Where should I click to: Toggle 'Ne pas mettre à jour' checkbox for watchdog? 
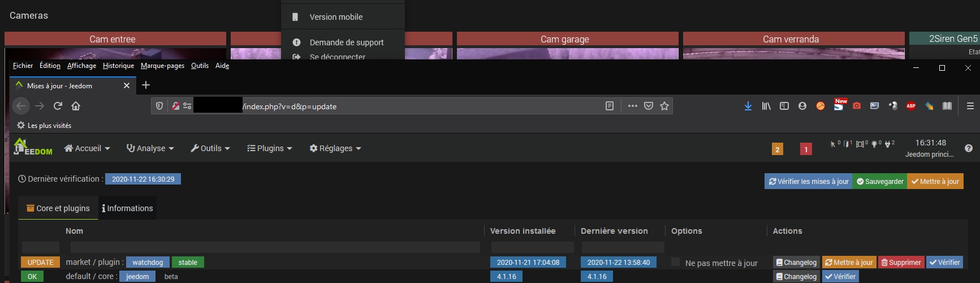pyautogui.click(x=675, y=262)
